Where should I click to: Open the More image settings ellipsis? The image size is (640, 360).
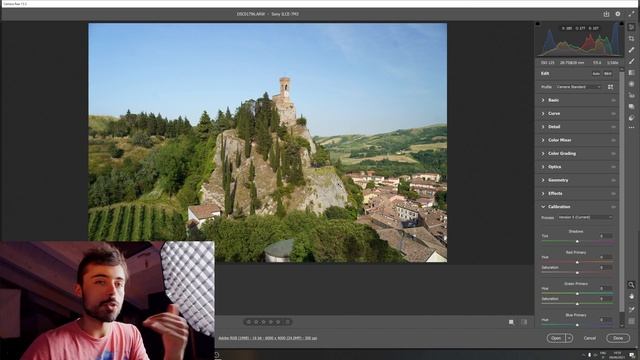click(x=631, y=128)
